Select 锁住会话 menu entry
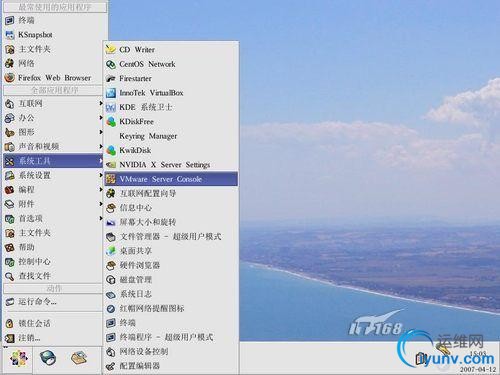 point(53,323)
